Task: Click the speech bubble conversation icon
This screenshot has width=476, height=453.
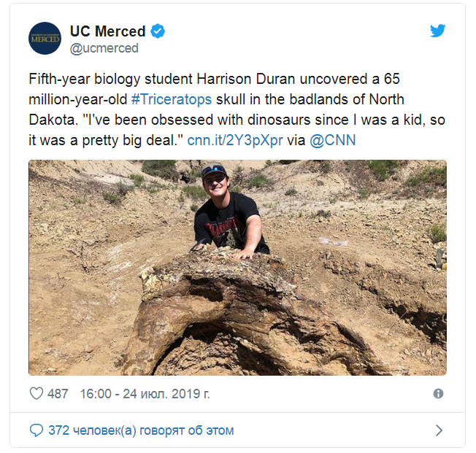Action: [37, 430]
